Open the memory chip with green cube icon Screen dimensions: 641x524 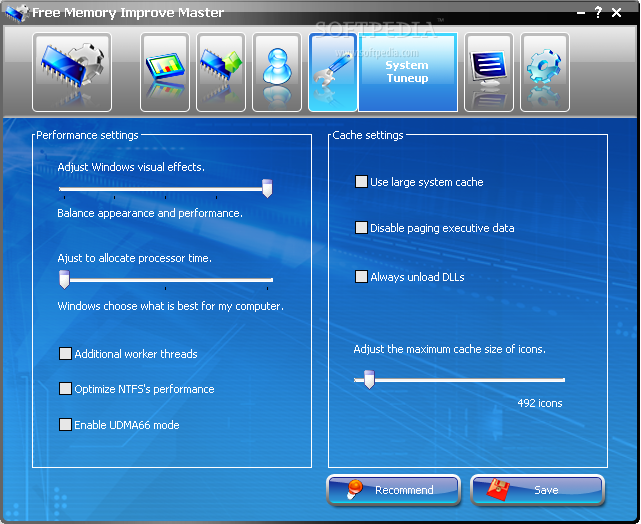click(221, 72)
